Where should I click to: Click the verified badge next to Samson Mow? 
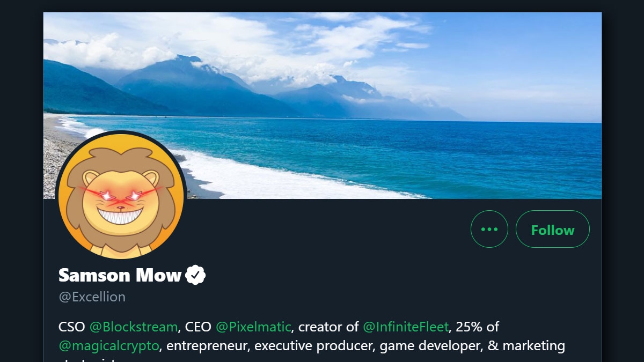[x=195, y=275]
